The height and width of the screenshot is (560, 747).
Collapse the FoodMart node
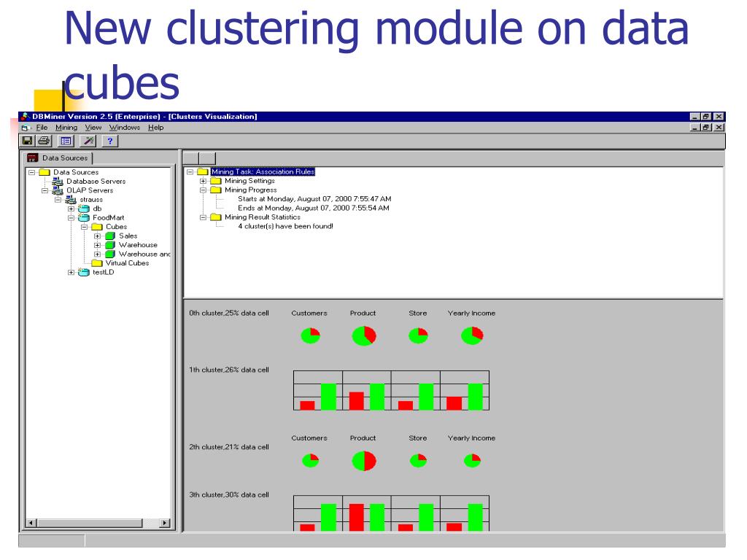[71, 217]
